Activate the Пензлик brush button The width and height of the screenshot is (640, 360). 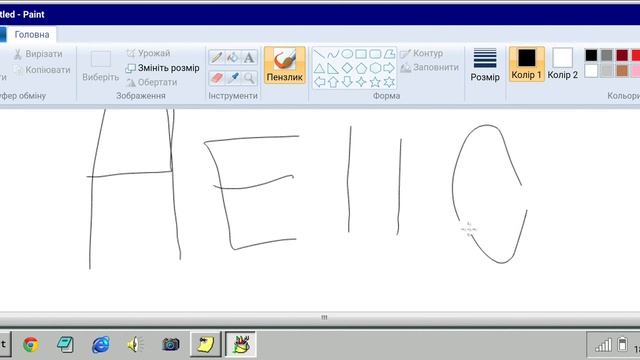(x=284, y=65)
